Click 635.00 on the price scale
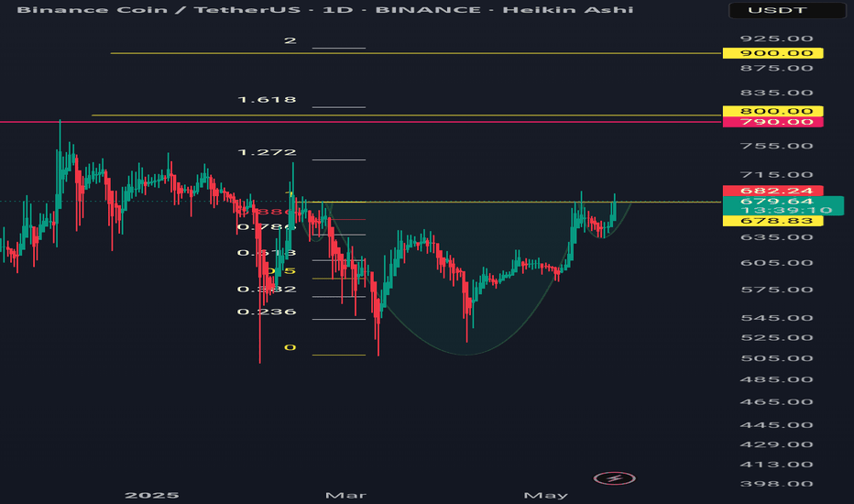 click(x=777, y=237)
